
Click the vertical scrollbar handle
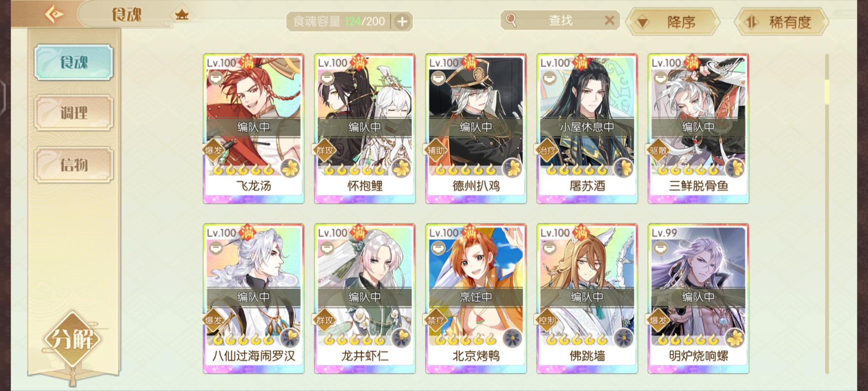click(827, 92)
